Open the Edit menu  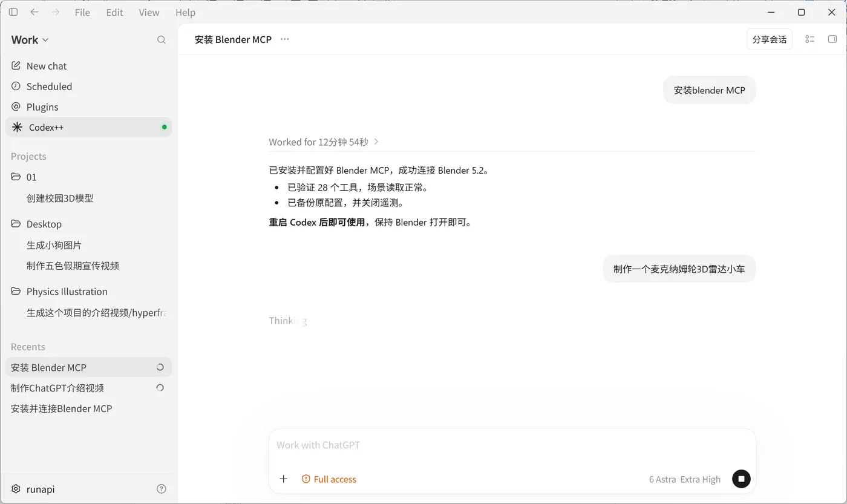click(114, 12)
